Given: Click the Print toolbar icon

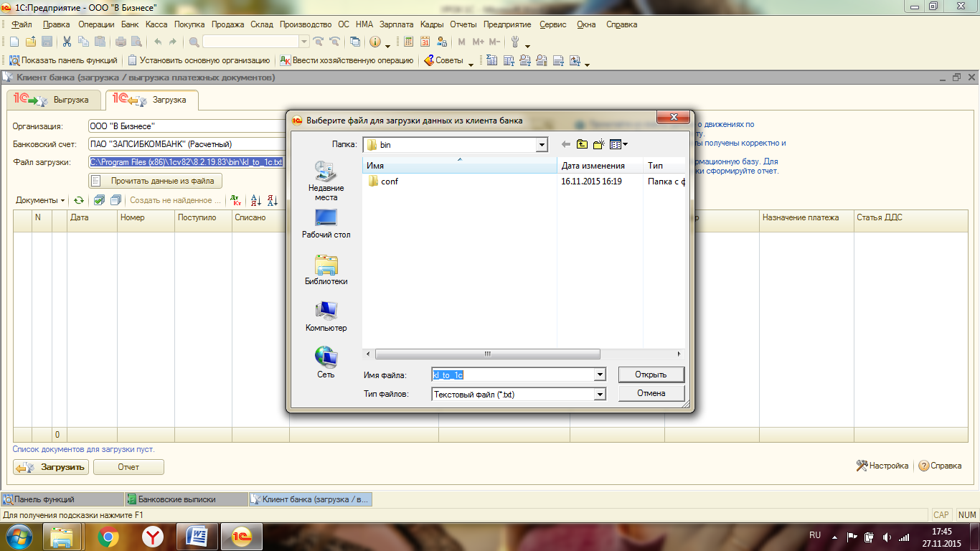Looking at the screenshot, I should [121, 42].
